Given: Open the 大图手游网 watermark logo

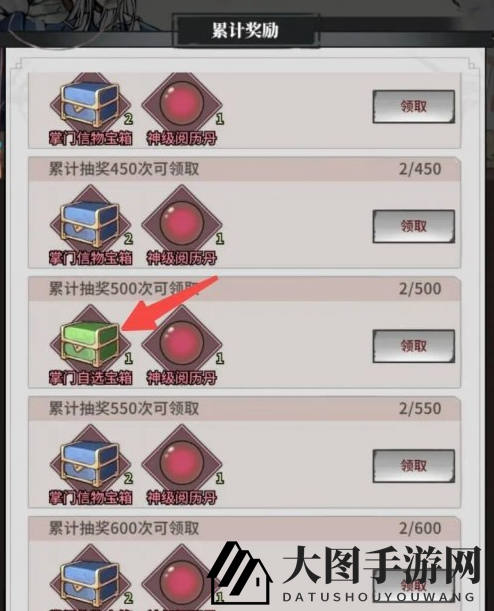Looking at the screenshot, I should (x=345, y=573).
